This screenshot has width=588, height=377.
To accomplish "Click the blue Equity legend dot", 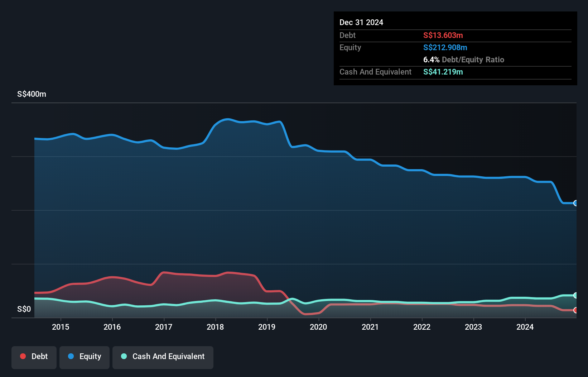I will [71, 356].
